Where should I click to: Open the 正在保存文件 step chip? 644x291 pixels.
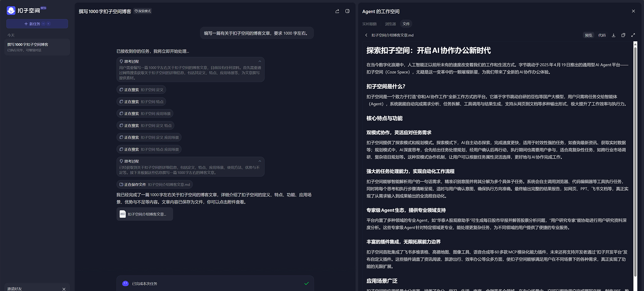tap(154, 184)
